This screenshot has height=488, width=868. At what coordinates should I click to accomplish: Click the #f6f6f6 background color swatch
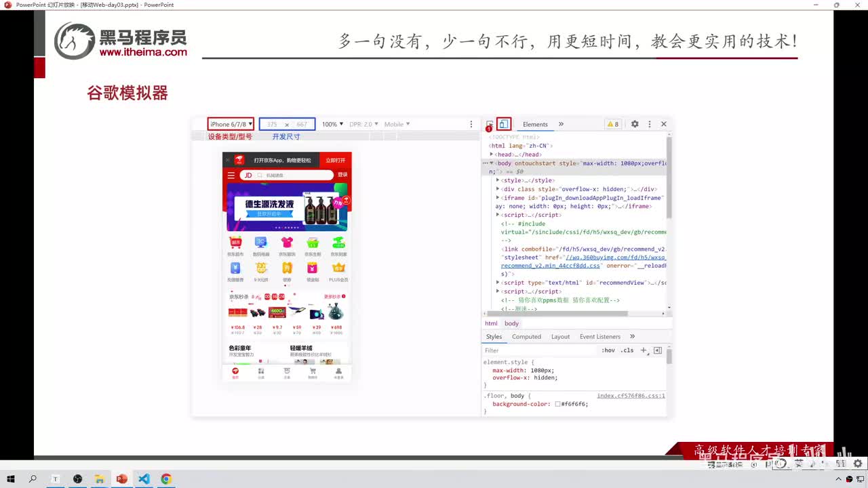click(x=557, y=404)
